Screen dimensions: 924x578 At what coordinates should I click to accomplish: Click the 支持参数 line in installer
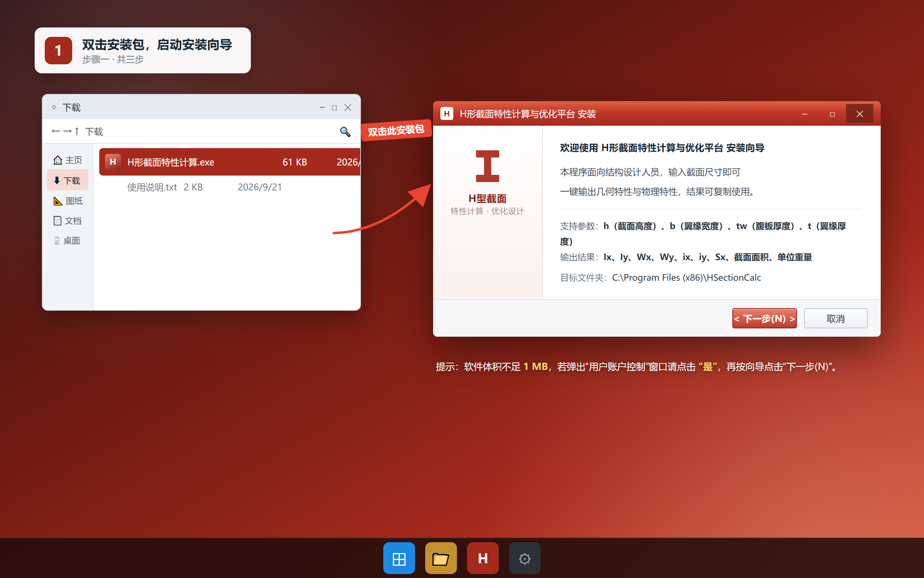[703, 234]
